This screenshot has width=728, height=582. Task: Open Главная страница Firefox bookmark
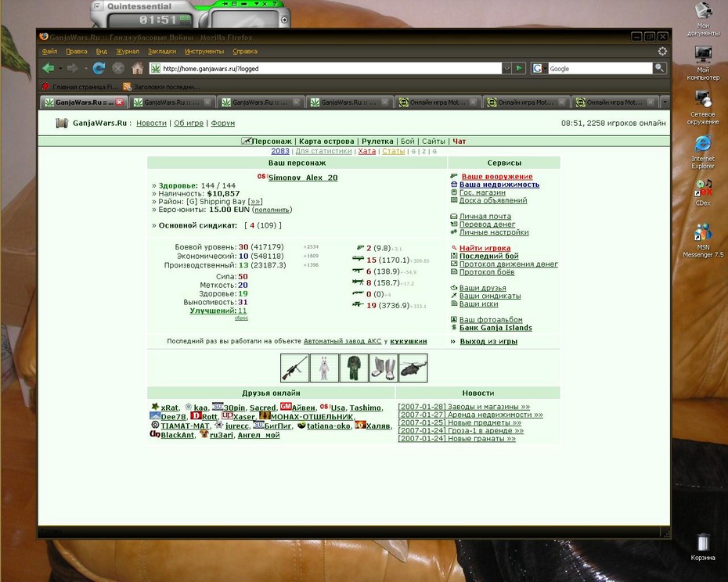(x=81, y=87)
